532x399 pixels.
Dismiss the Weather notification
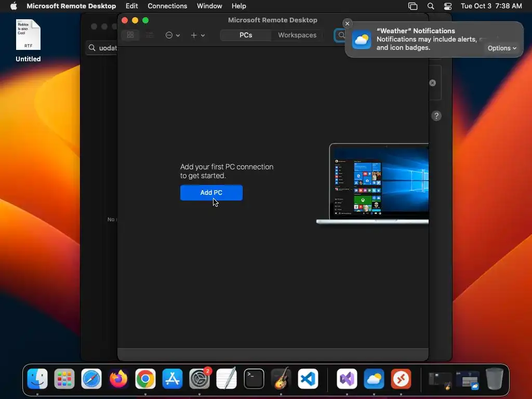[x=347, y=23]
